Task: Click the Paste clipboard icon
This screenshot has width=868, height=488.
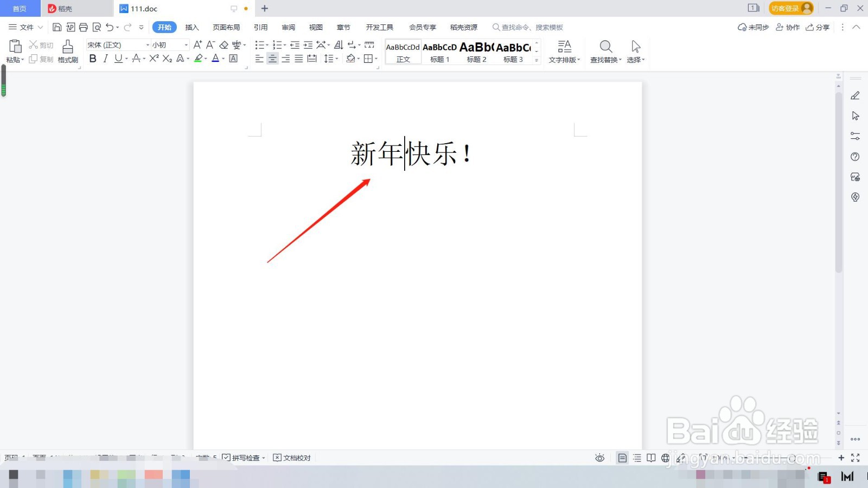Action: pos(15,47)
